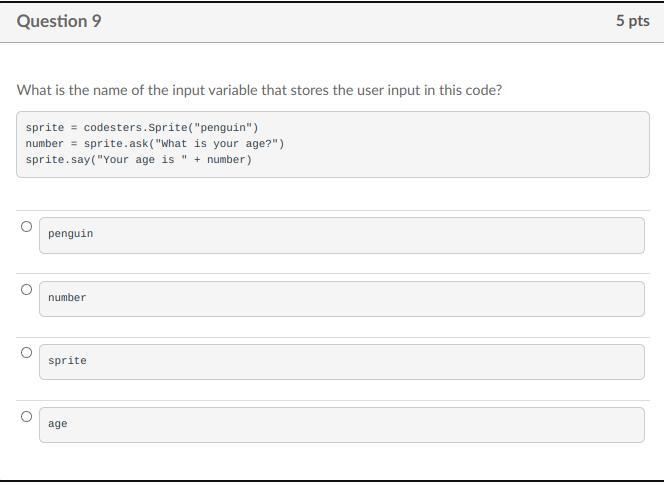Click "sprite" at start of first code line
The image size is (664, 485).
[x=45, y=127]
